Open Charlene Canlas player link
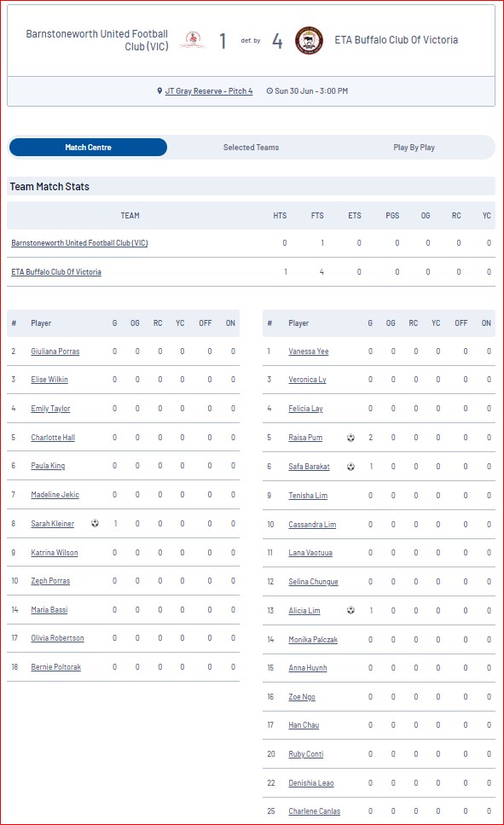The width and height of the screenshot is (504, 825). [314, 811]
